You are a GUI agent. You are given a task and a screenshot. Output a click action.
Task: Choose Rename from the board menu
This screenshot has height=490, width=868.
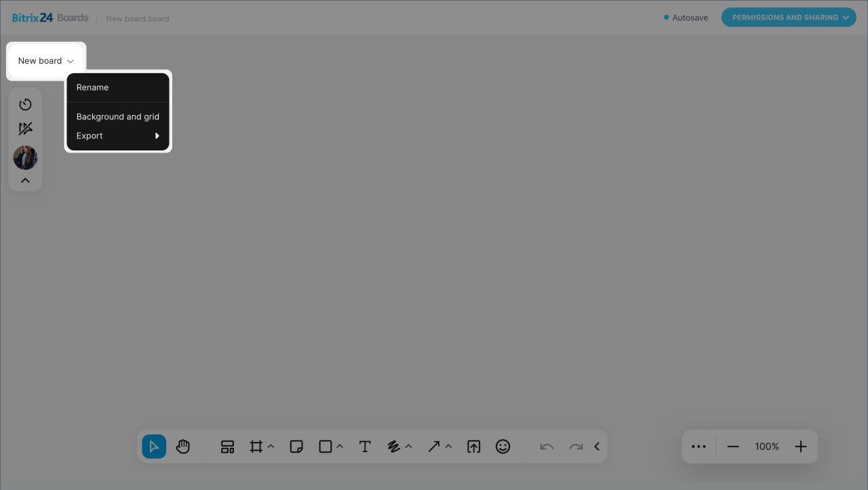pos(92,87)
